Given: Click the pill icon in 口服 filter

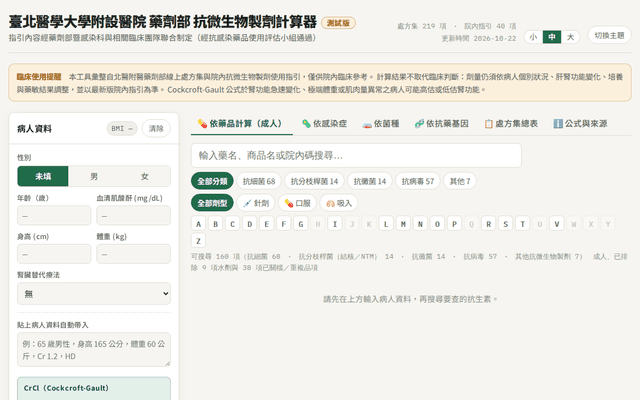Looking at the screenshot, I should tap(289, 203).
